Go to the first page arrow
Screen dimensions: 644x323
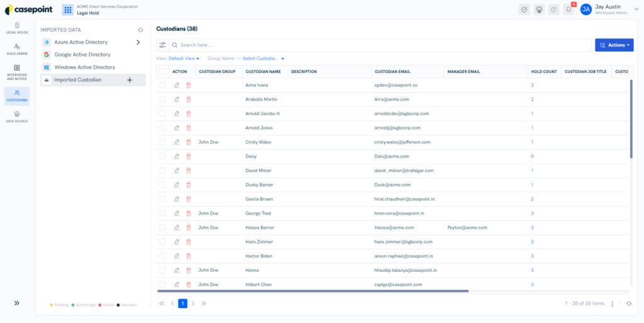[162, 303]
